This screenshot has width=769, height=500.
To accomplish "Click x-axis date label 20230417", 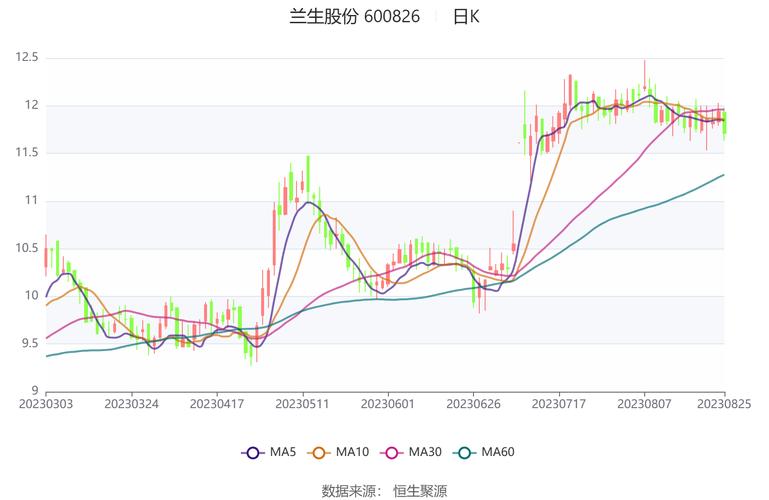I will [217, 404].
